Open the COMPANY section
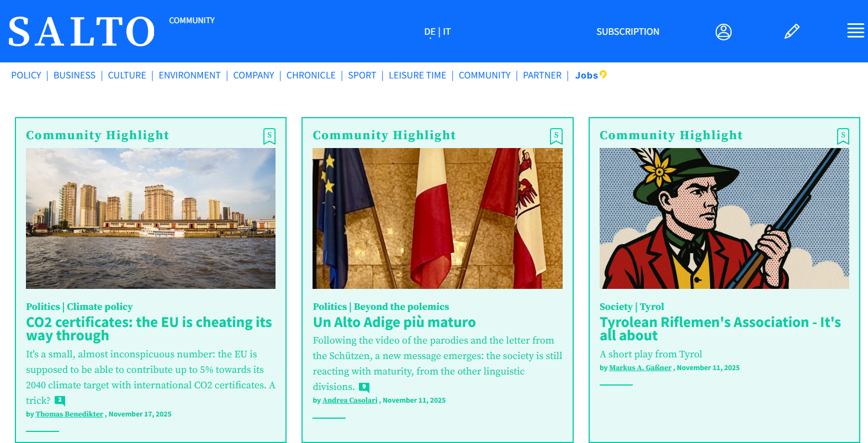The width and height of the screenshot is (868, 443). (253, 75)
